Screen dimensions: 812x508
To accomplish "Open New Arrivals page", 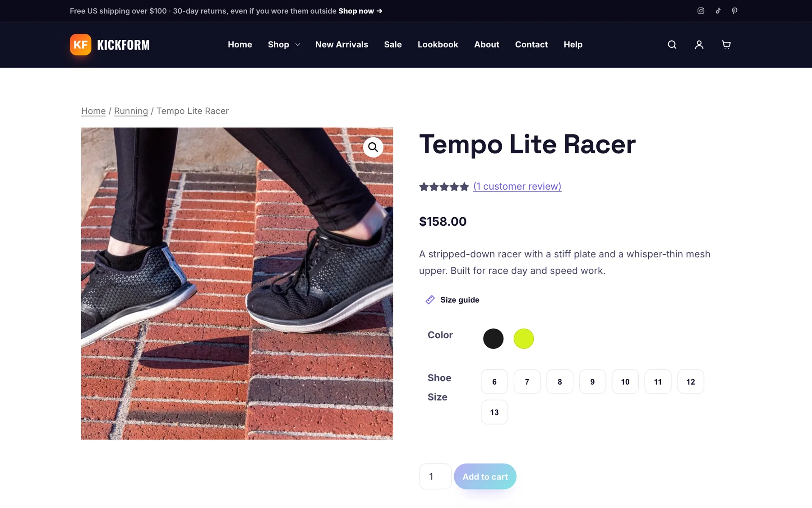I will coord(341,45).
